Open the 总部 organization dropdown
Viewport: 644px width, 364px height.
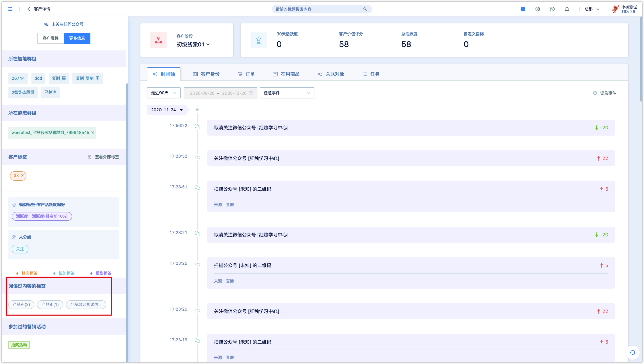pos(592,9)
